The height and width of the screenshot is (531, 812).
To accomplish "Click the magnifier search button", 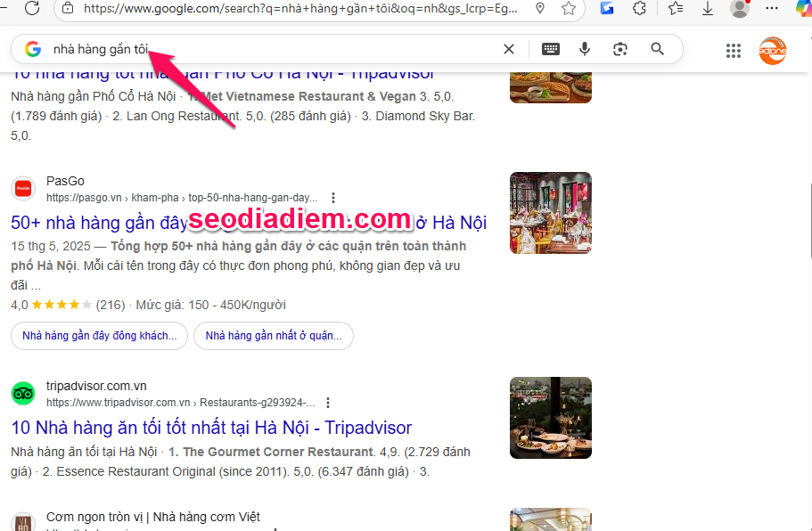I will (658, 49).
